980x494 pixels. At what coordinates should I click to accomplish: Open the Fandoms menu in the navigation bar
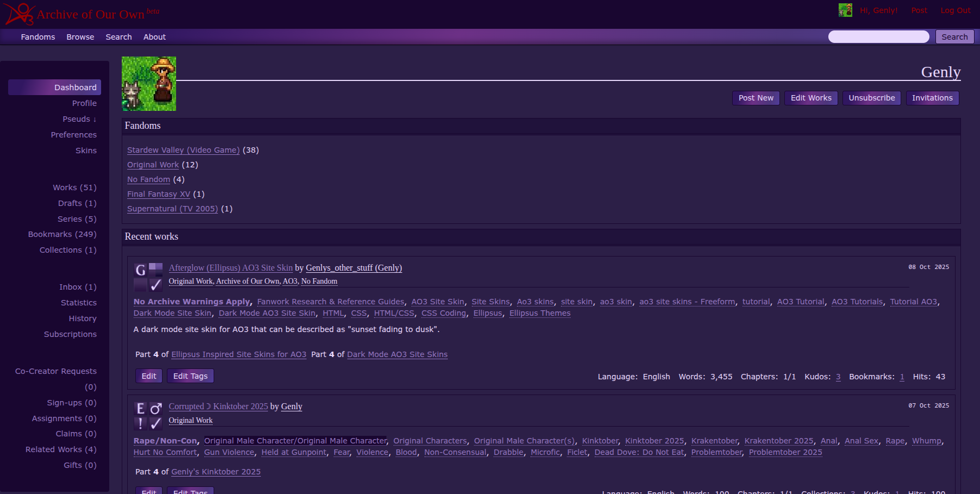(x=38, y=37)
